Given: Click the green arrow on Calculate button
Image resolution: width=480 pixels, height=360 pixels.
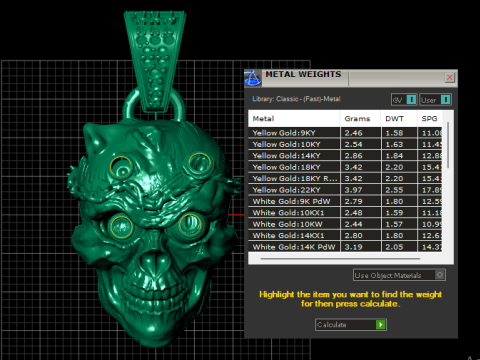Looking at the screenshot, I should (x=380, y=324).
